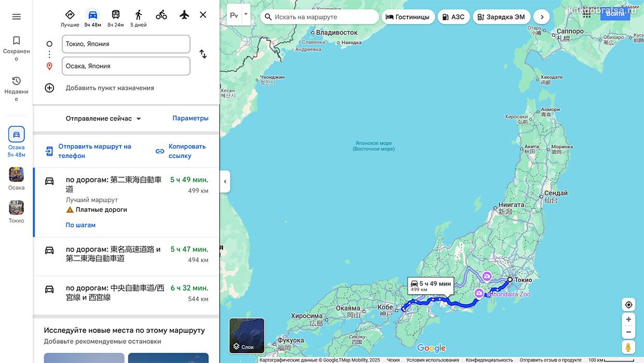Select the 6 ч 32 мин. 544 км route
The height and width of the screenshot is (363, 644).
coord(126,295)
